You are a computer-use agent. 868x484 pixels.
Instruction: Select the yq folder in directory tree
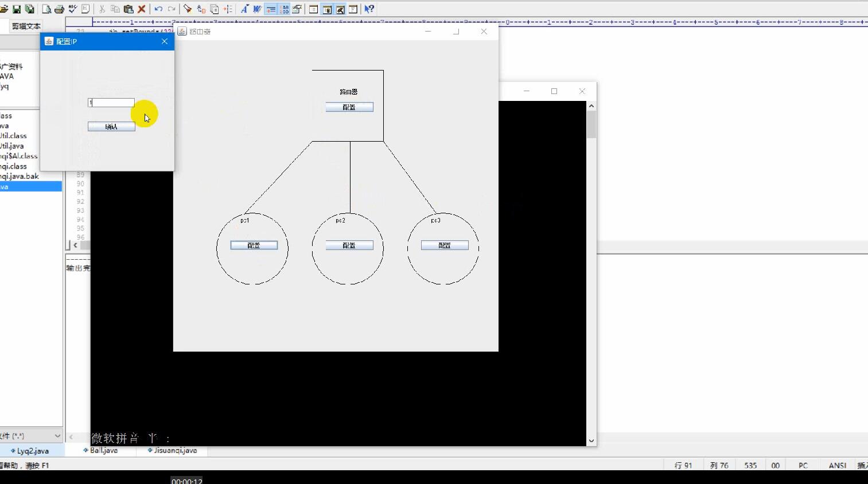tap(5, 87)
